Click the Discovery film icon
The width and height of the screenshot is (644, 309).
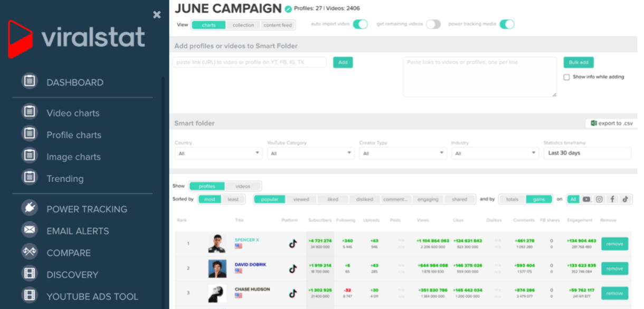pyautogui.click(x=30, y=274)
